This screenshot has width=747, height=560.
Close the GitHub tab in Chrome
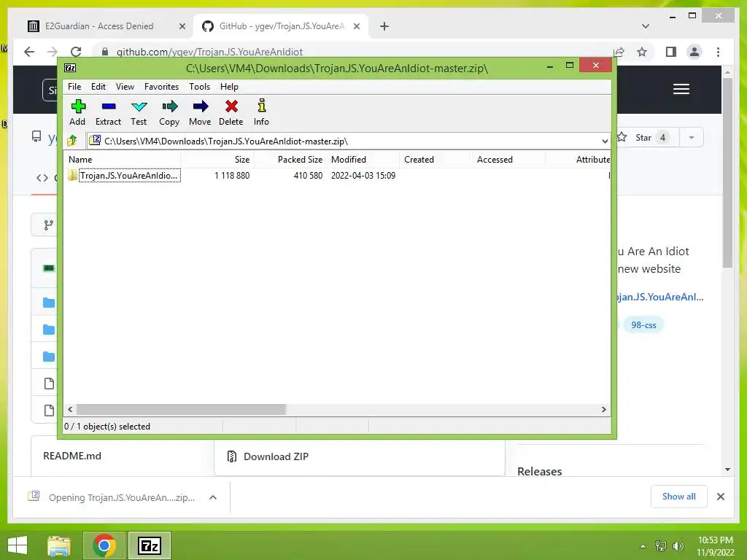point(356,27)
